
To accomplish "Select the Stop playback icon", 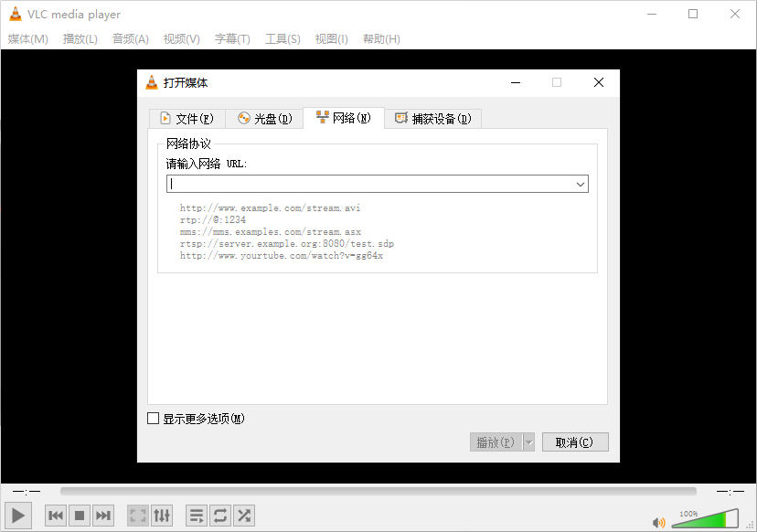I will 80,515.
